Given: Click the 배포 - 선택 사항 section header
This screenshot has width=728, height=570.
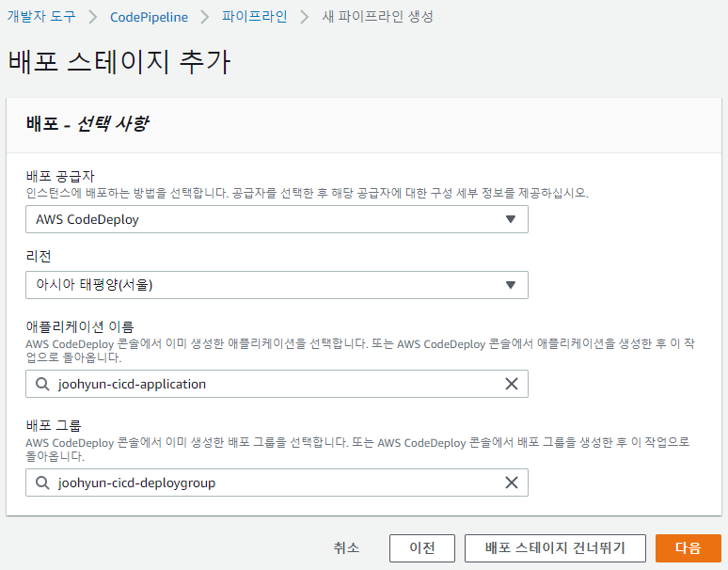Looking at the screenshot, I should point(87,124).
